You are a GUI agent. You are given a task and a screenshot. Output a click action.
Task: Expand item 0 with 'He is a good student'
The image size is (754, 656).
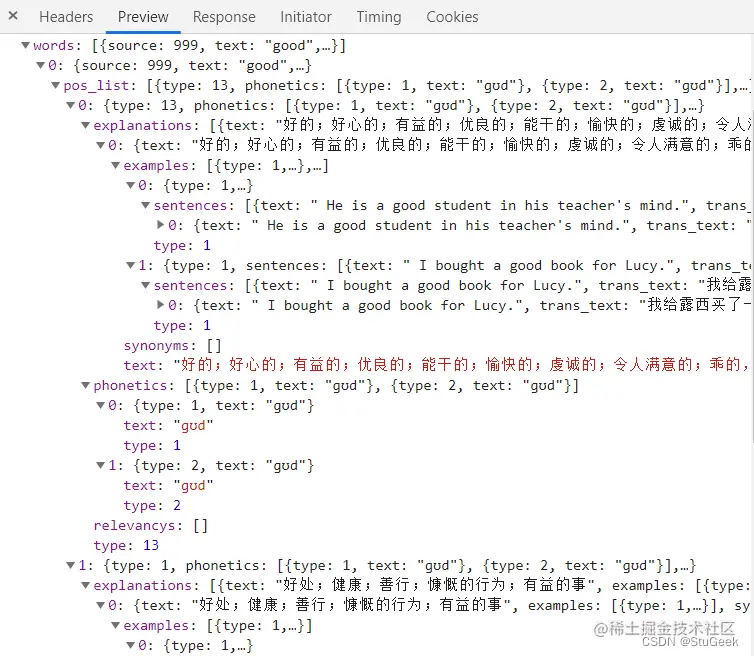tap(161, 225)
